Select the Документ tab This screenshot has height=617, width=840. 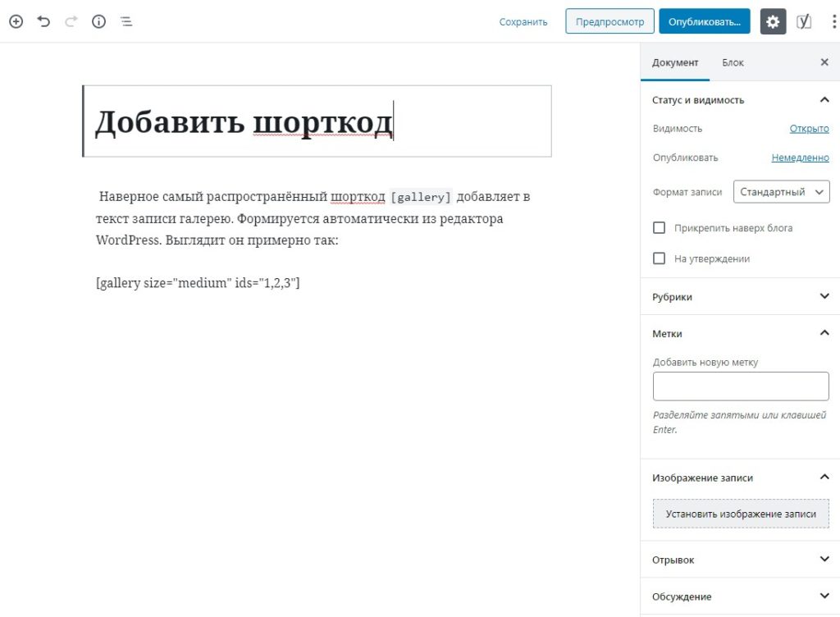pos(675,62)
